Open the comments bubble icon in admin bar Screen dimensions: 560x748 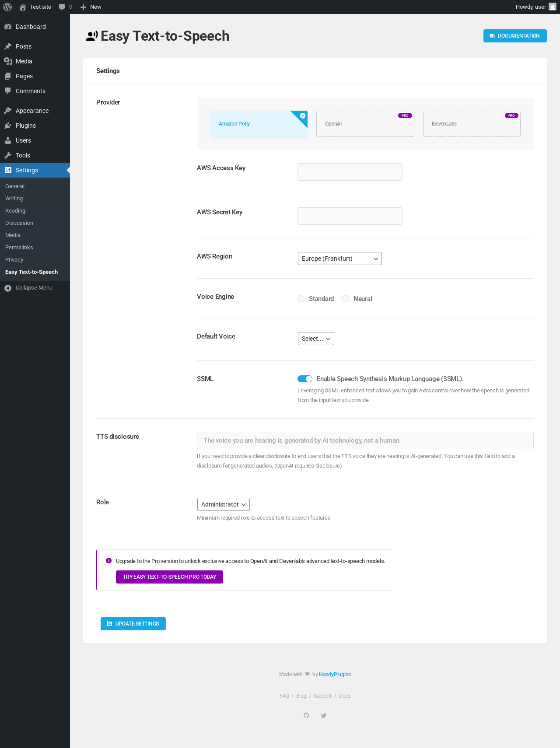(62, 7)
